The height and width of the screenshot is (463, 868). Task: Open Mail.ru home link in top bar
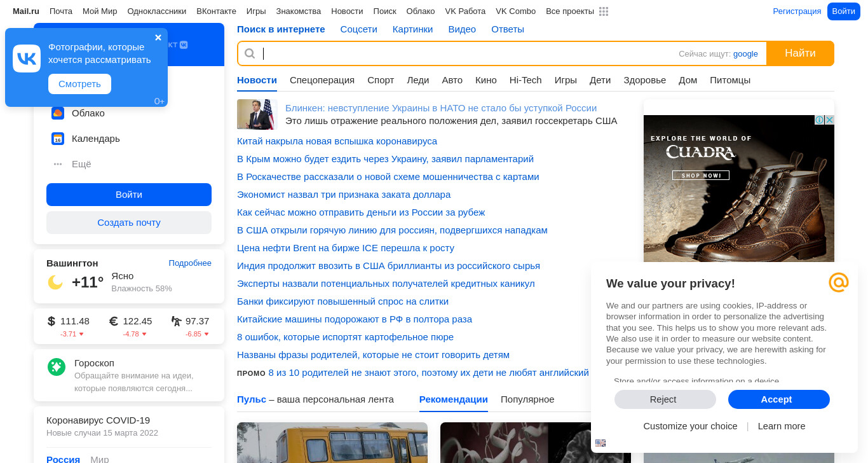click(26, 11)
